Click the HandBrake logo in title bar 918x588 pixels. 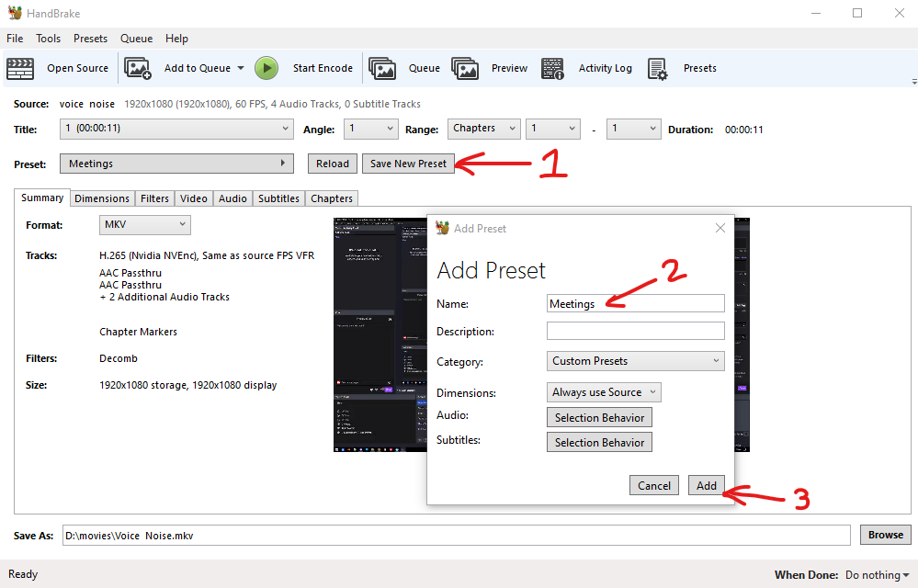[x=15, y=13]
